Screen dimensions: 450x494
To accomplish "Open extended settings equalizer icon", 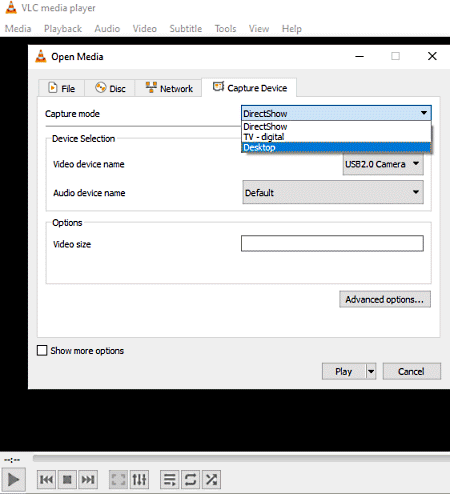I will tap(139, 480).
